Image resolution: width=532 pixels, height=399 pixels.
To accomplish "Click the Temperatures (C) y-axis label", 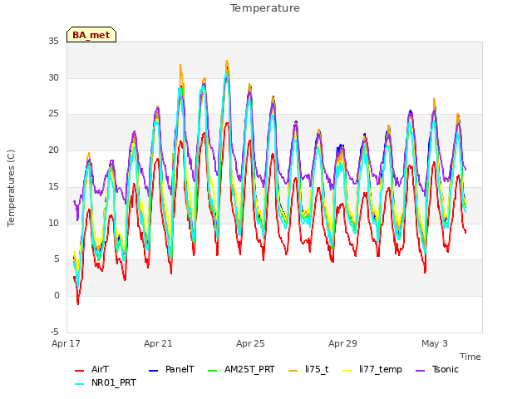I will coord(11,188).
